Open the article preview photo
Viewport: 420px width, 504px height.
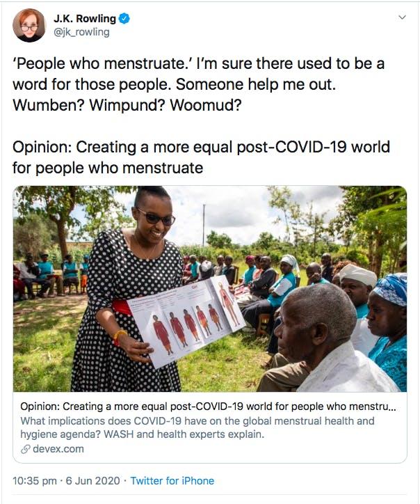pyautogui.click(x=210, y=288)
